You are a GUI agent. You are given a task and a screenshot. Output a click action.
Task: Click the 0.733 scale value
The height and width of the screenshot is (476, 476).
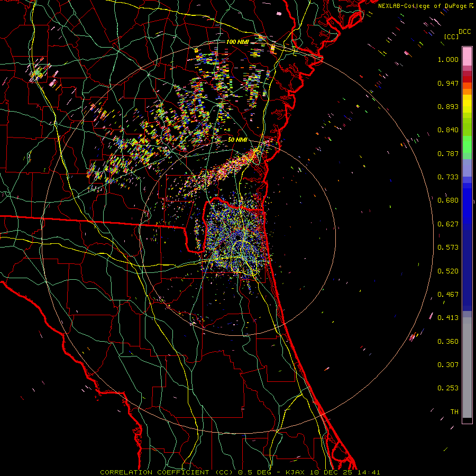coord(448,177)
